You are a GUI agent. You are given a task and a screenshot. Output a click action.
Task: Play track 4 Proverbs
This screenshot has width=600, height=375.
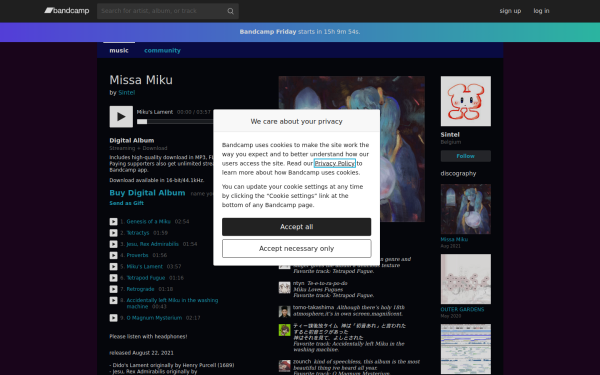(x=114, y=255)
